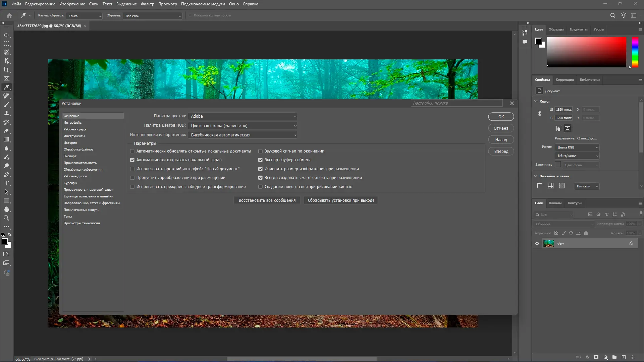Click the grid icon in Rulers and Grids
The image size is (644, 362).
(551, 186)
